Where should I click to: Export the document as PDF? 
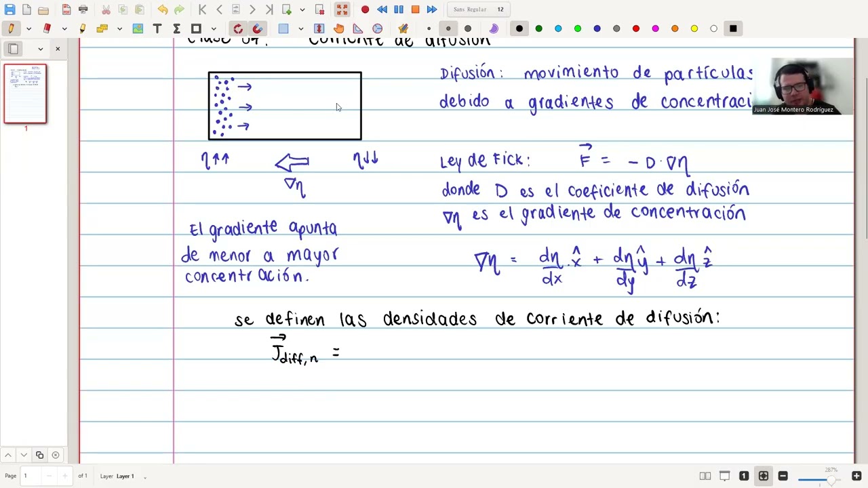(x=66, y=9)
